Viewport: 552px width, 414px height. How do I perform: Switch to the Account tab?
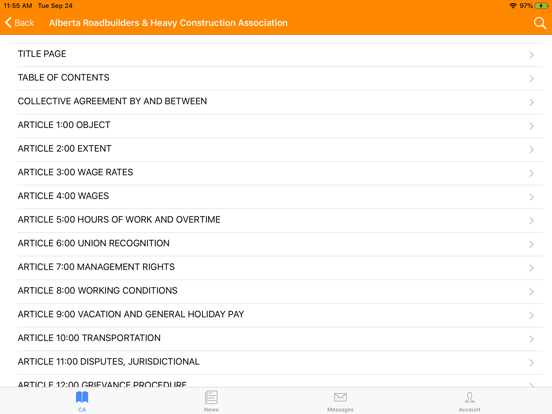click(x=469, y=401)
